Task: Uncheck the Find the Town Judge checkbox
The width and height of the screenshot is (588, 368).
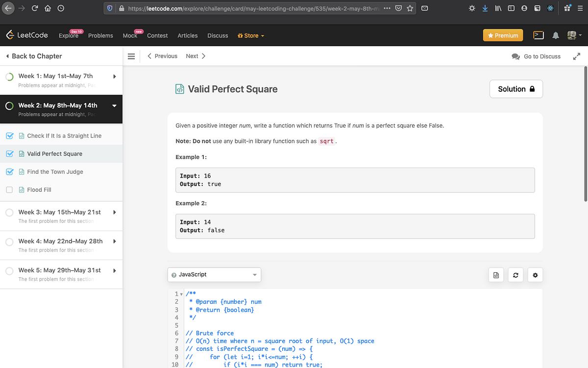Action: pos(9,172)
